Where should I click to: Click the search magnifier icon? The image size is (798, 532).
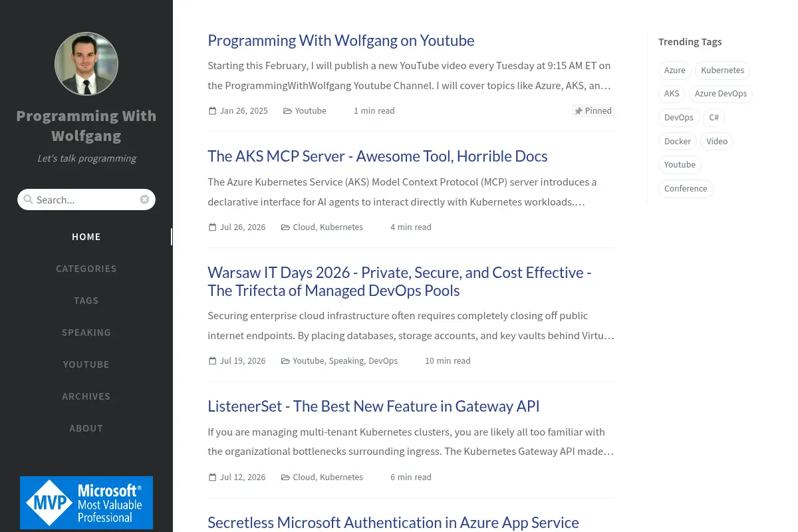click(28, 199)
